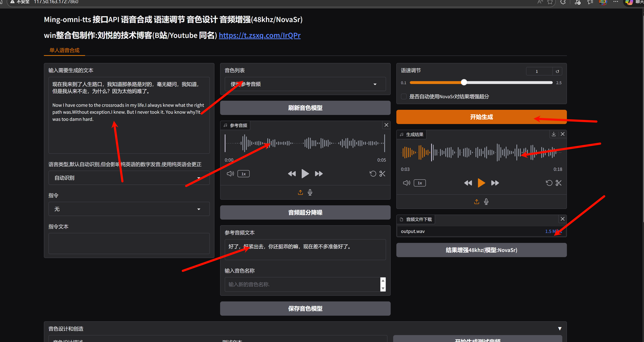
Task: Open the t.zsxq.com link
Action: [x=260, y=35]
